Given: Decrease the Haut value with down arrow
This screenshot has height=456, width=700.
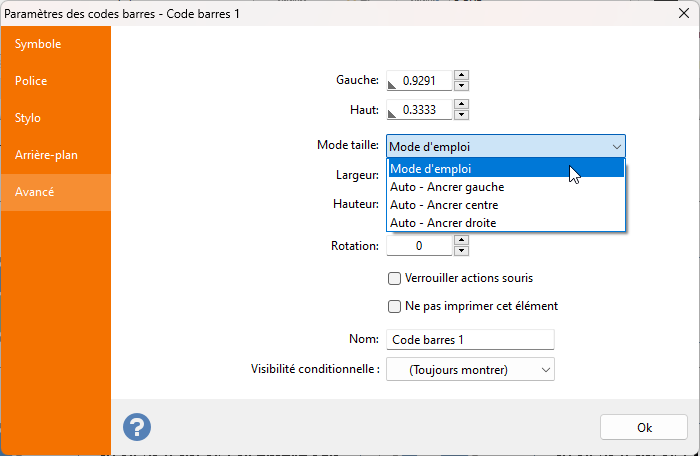Looking at the screenshot, I should tap(461, 115).
